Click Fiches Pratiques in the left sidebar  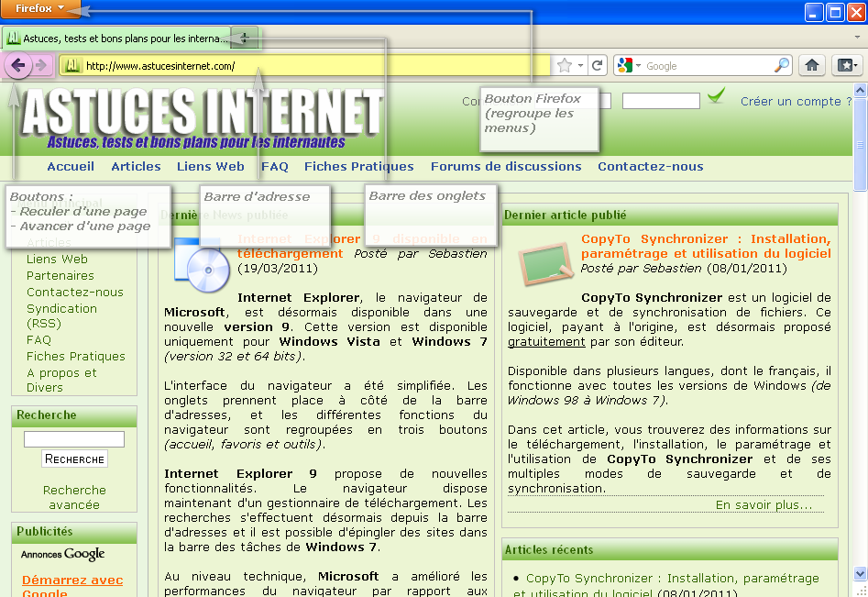pyautogui.click(x=76, y=356)
